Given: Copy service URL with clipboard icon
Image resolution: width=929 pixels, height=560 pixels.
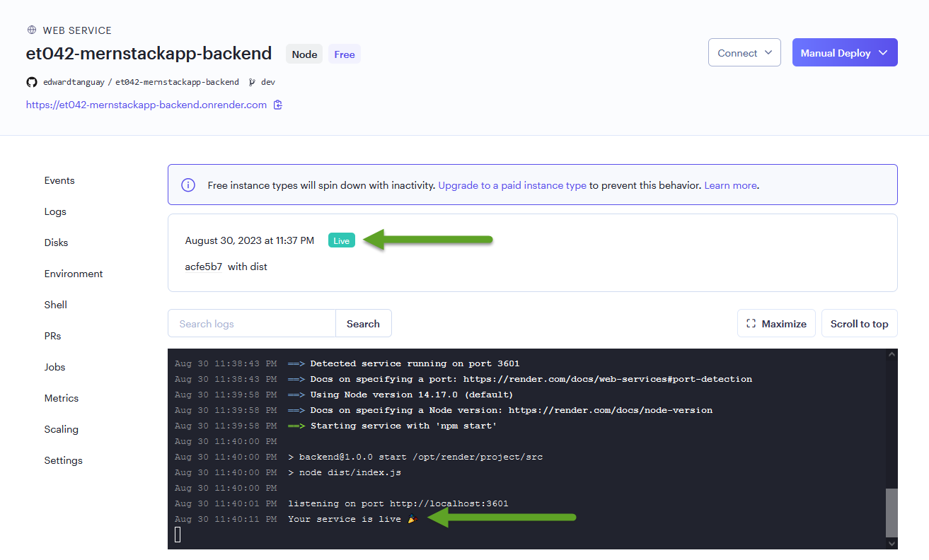Looking at the screenshot, I should pos(278,105).
